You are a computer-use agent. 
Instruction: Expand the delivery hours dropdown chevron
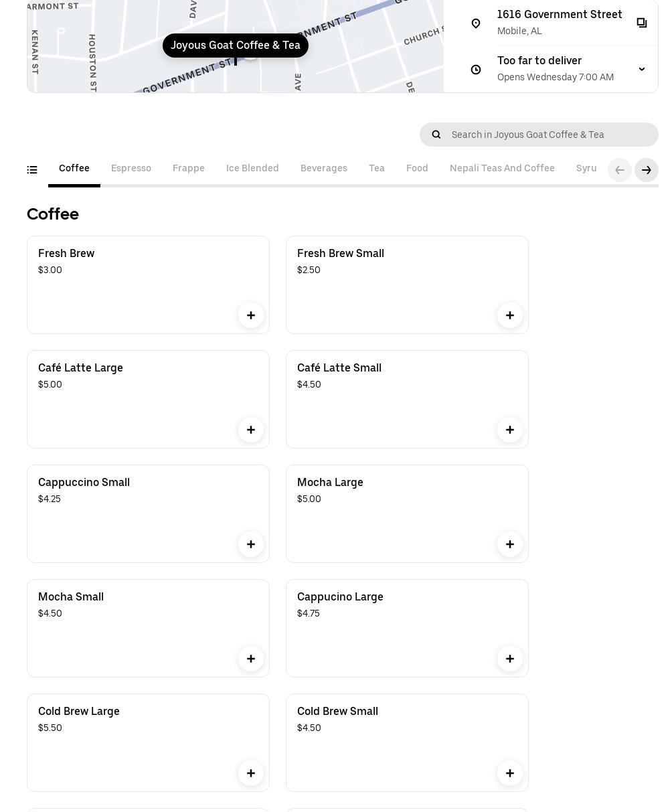click(x=642, y=69)
